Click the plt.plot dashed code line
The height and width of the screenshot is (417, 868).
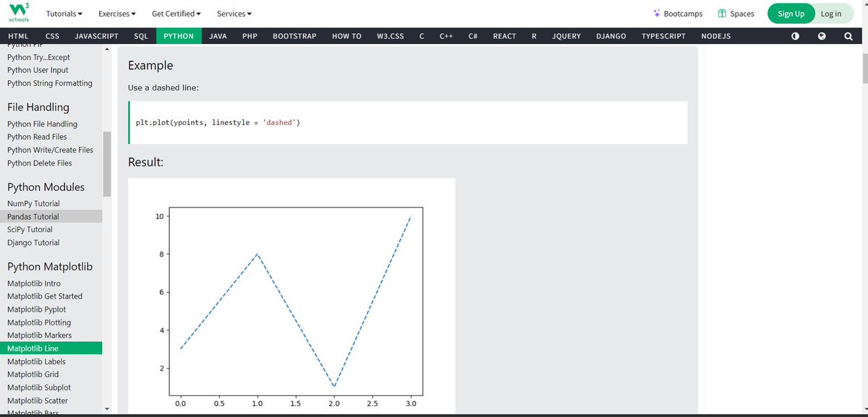(x=218, y=123)
